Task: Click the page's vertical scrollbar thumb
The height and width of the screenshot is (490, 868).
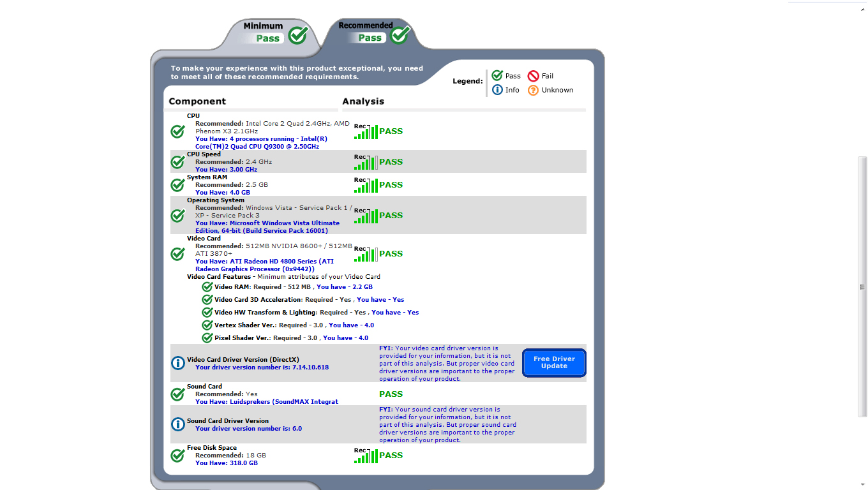Action: [x=863, y=286]
